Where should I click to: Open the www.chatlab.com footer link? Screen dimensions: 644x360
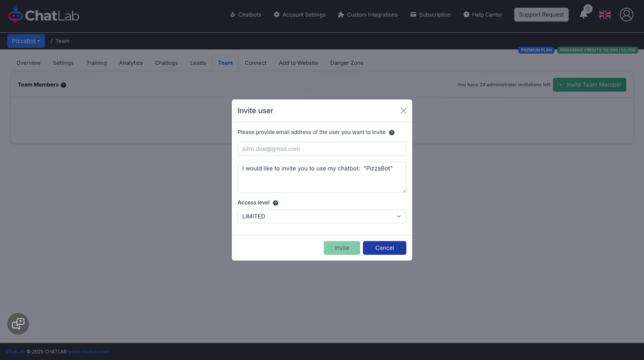pyautogui.click(x=89, y=351)
